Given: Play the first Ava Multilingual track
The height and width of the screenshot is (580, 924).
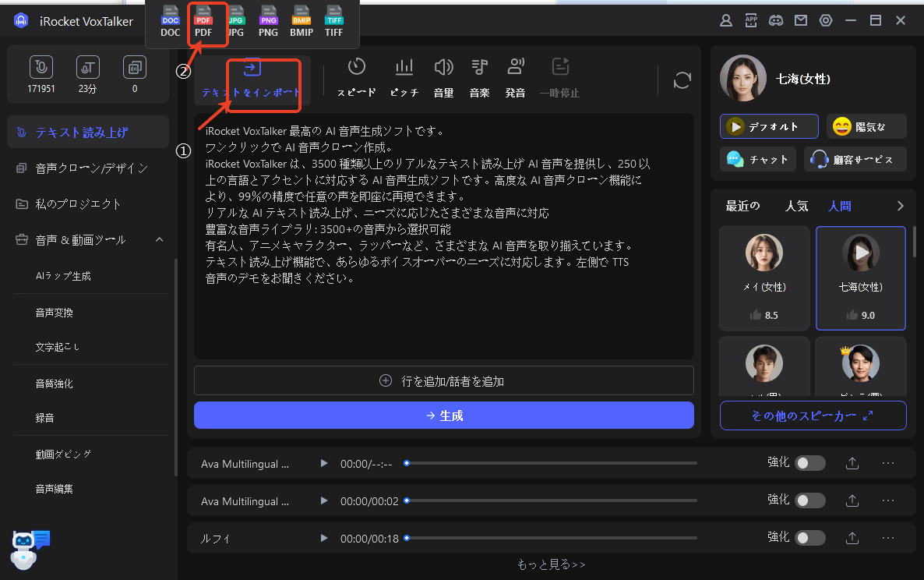Looking at the screenshot, I should click(x=323, y=463).
